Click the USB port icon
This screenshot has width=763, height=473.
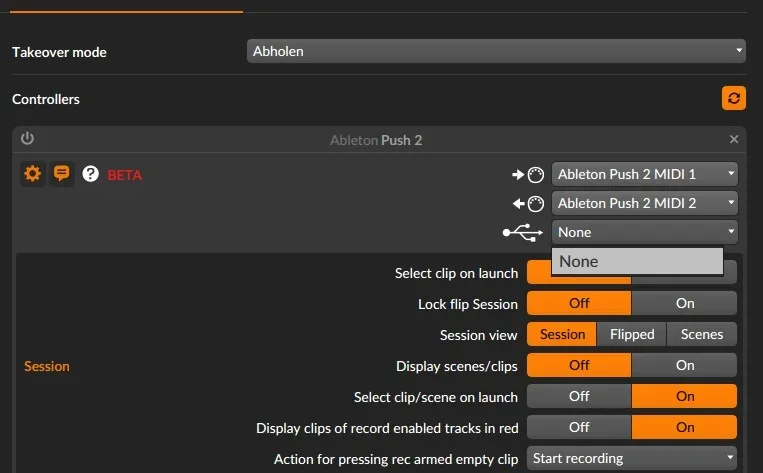(523, 232)
